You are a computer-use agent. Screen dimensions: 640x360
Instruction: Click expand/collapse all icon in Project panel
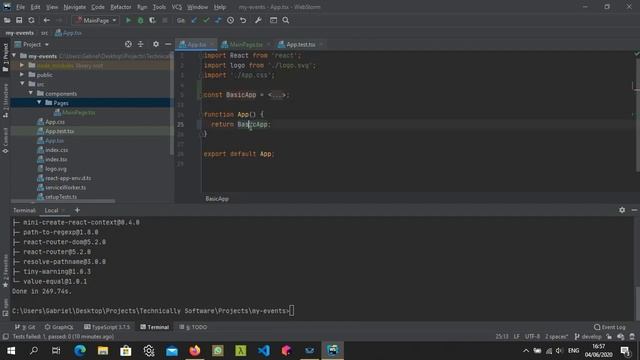(x=140, y=44)
